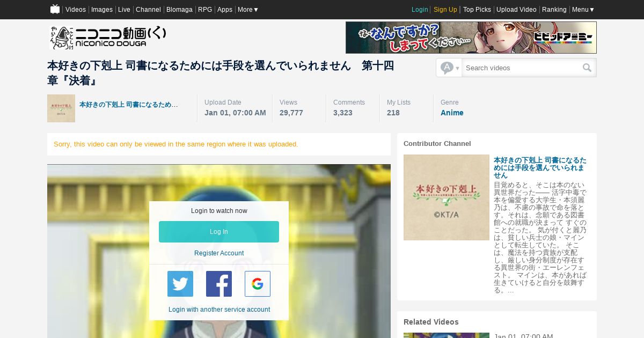The width and height of the screenshot is (644, 338).
Task: Click the Niconico TV icon in top bar
Action: click(55, 9)
